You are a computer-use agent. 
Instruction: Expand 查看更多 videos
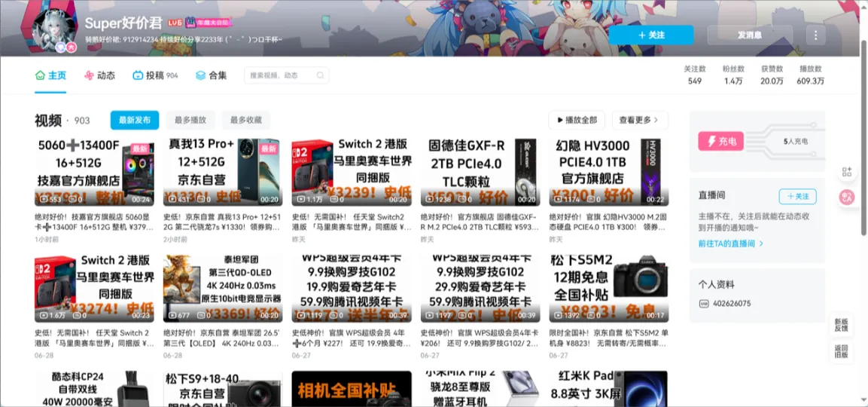click(x=639, y=120)
